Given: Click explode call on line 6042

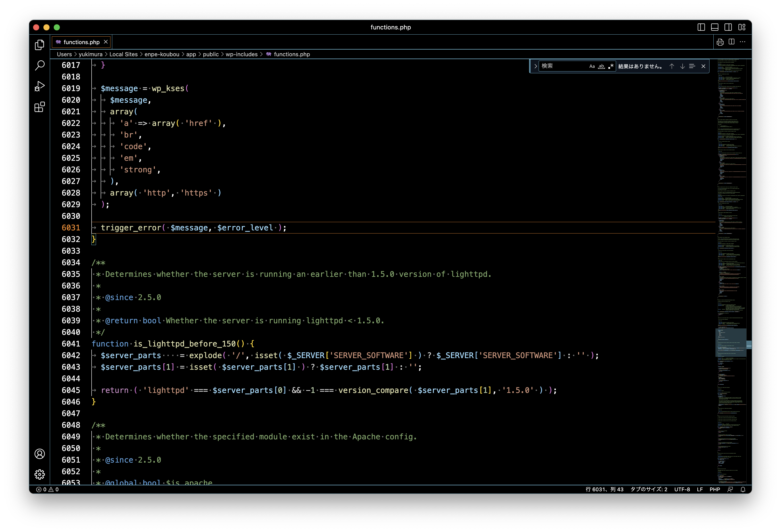Looking at the screenshot, I should pos(205,355).
